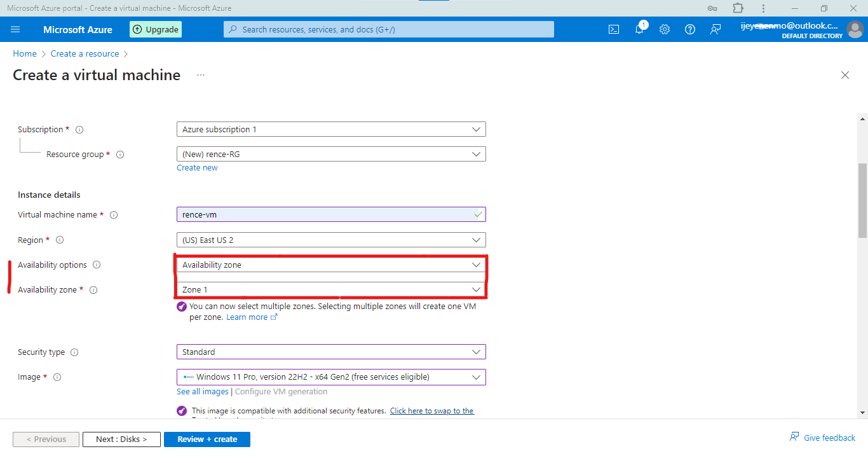Click the Previous button
The height and width of the screenshot is (463, 868).
click(x=46, y=439)
